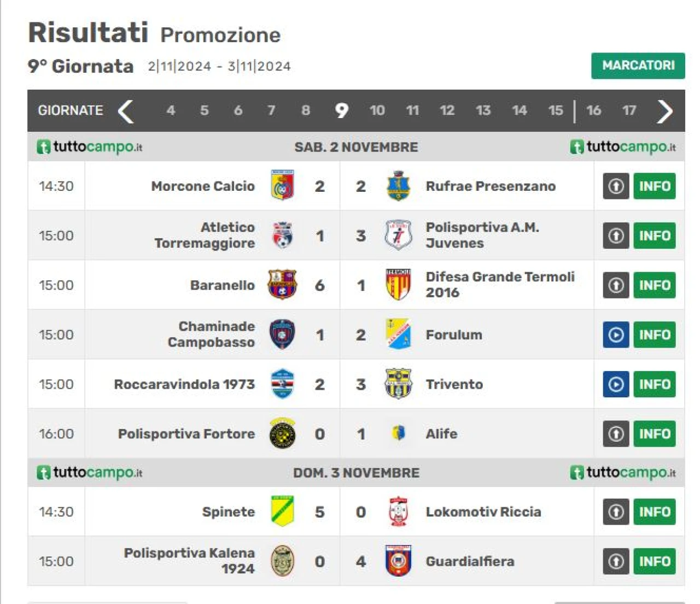700x604 pixels.
Task: Open the Baranello club logo
Action: click(x=282, y=285)
